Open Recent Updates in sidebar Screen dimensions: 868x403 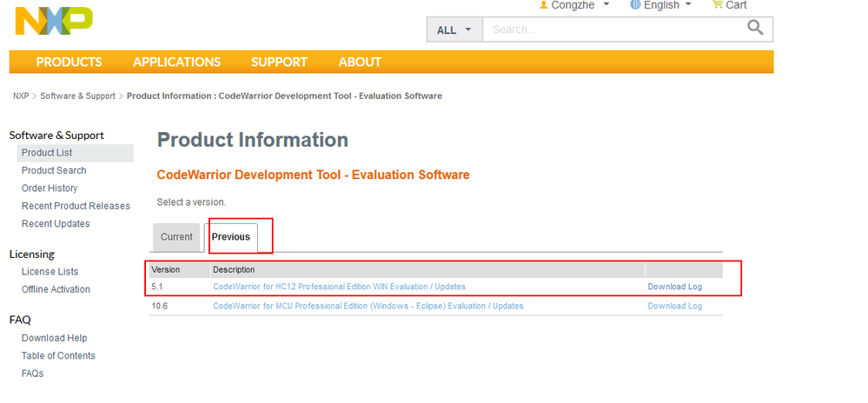coord(56,223)
